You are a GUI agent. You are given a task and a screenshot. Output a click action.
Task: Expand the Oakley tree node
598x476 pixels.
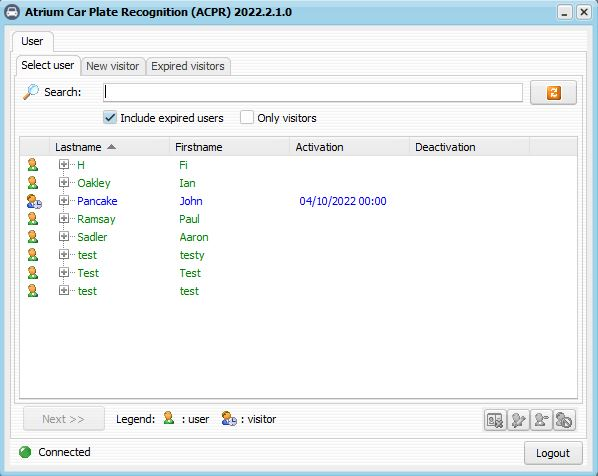click(x=64, y=182)
